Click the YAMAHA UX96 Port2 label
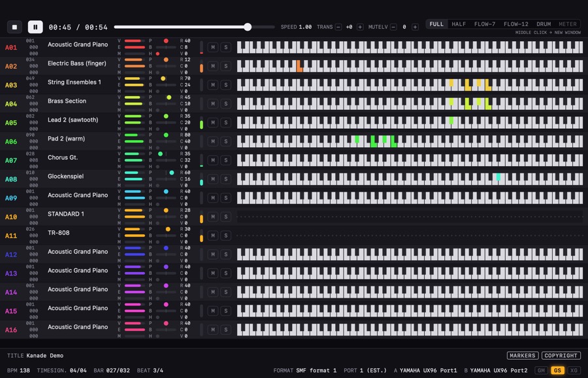This screenshot has height=378, width=588. (x=498, y=371)
